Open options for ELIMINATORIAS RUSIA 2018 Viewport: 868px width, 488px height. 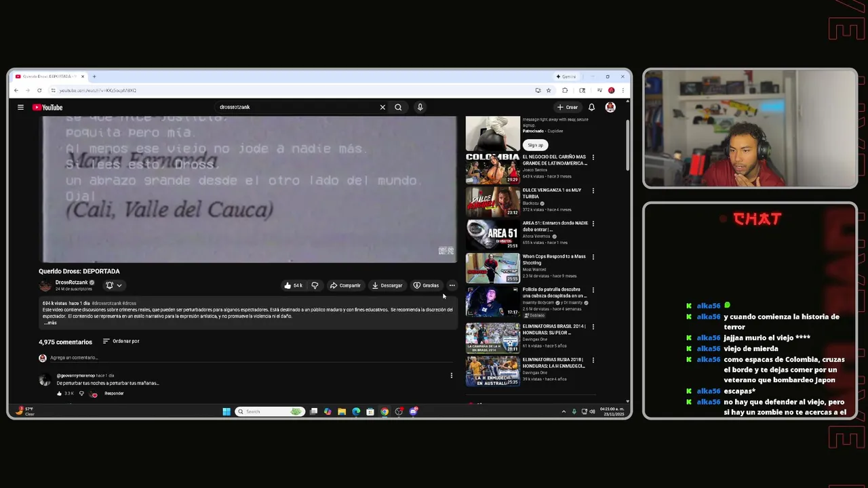[x=593, y=360]
